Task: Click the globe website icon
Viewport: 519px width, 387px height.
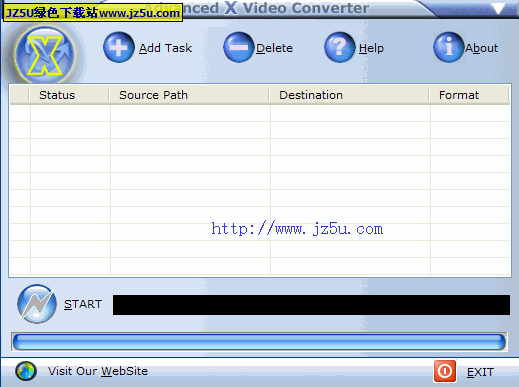Action: (26, 371)
